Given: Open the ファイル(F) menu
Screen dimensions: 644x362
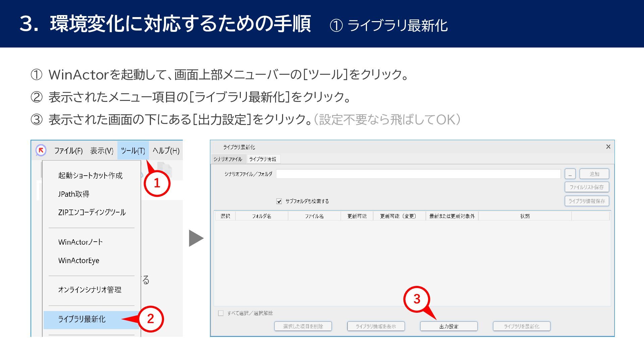Looking at the screenshot, I should point(68,151).
